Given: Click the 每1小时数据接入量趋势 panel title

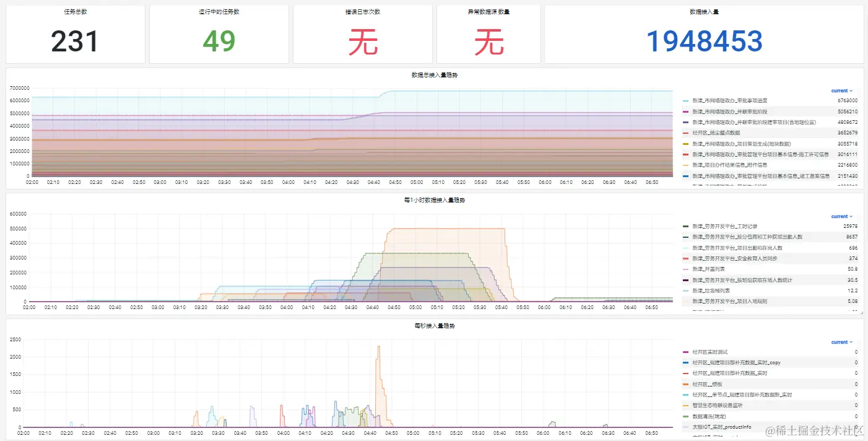Looking at the screenshot, I should pos(435,200).
